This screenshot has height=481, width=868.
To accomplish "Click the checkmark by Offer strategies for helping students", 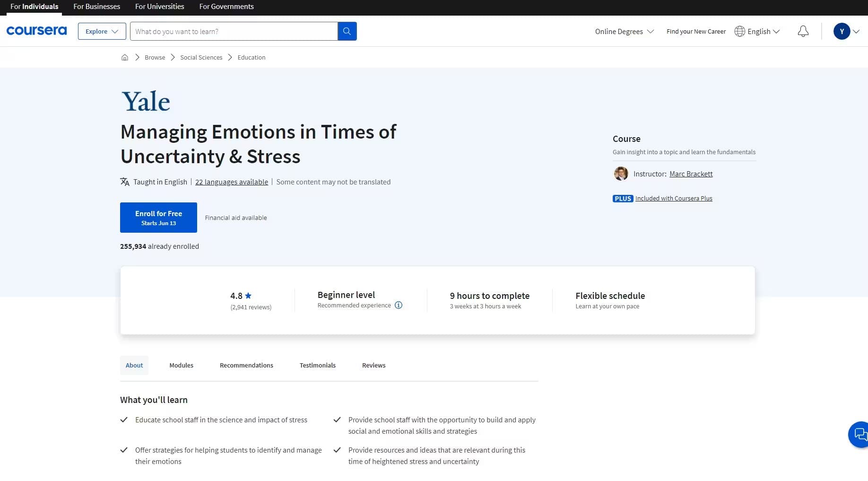I will pos(124,450).
